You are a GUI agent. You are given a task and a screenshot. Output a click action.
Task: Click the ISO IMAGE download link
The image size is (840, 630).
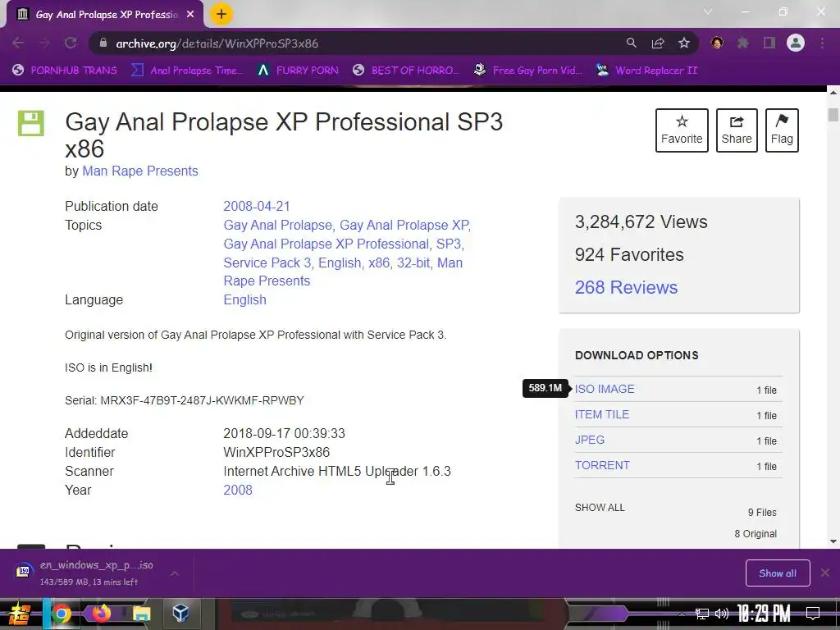click(605, 389)
